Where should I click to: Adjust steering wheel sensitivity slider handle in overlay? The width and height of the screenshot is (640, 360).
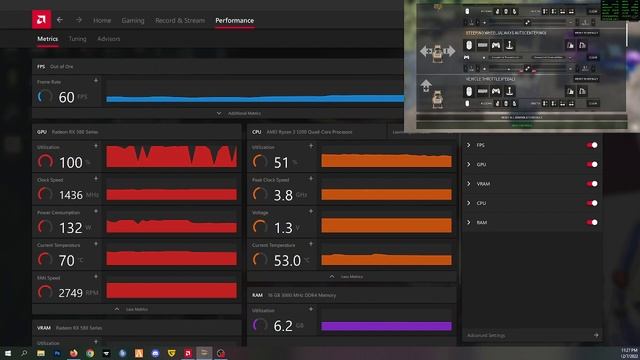527,68
